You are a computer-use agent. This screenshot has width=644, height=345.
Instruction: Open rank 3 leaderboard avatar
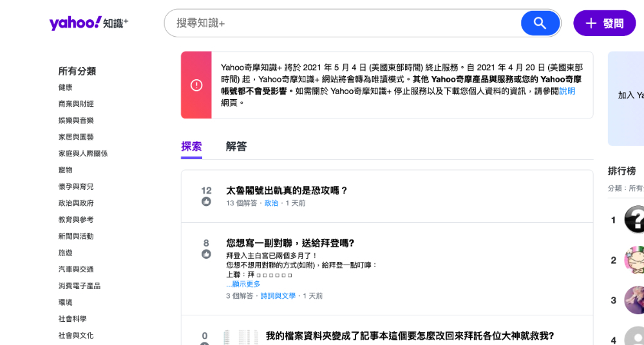click(x=634, y=300)
